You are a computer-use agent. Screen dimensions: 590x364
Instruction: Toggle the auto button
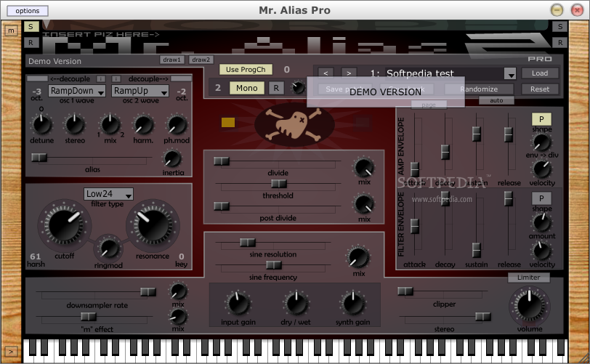point(496,100)
